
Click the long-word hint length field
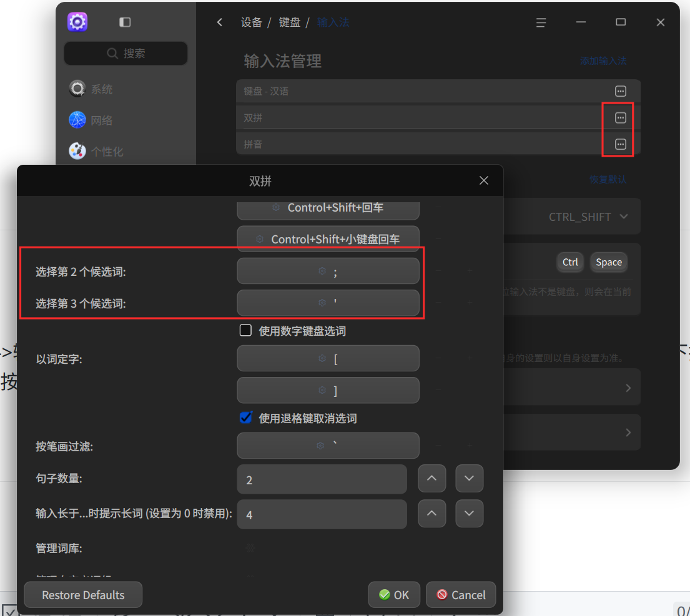pos(322,514)
